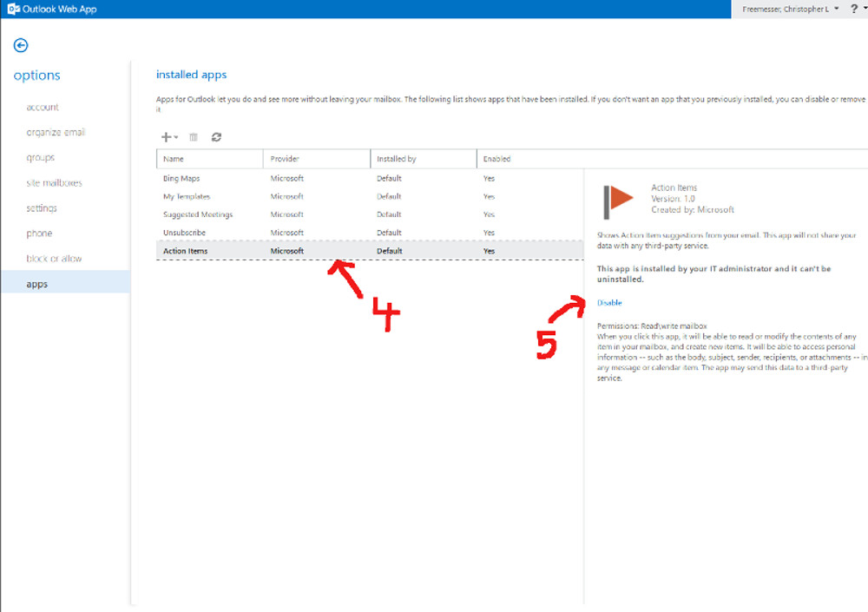This screenshot has height=612, width=868.
Task: Select the Unsubscribe app row
Action: 185,233
